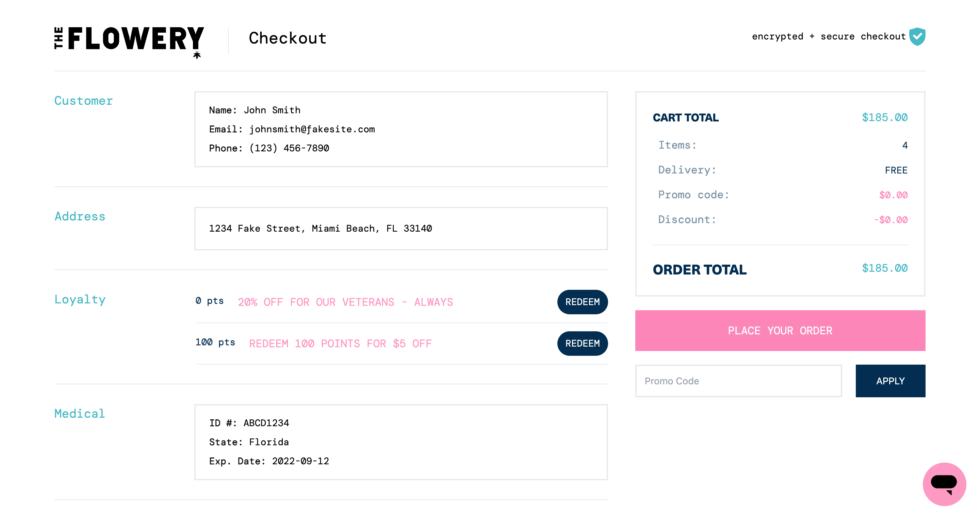Image resolution: width=980 pixels, height=517 pixels.
Task: Click the secure checkout shield icon
Action: 917,36
